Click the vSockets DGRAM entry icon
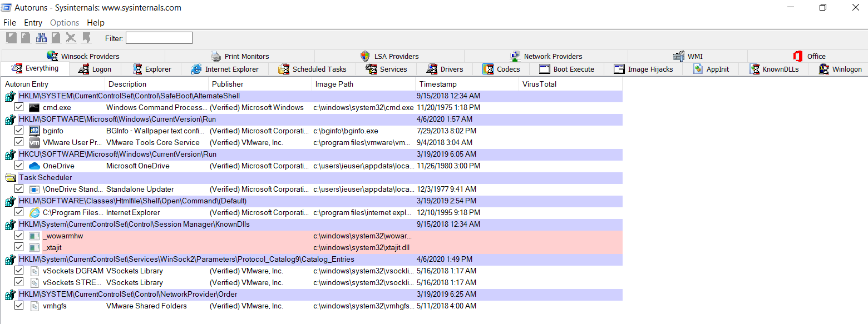Image resolution: width=868 pixels, height=324 pixels. (34, 271)
